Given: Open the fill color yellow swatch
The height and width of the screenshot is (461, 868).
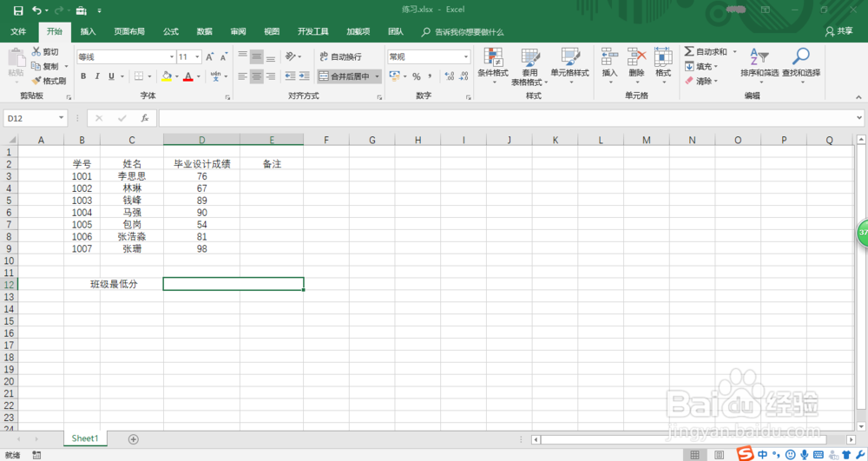Looking at the screenshot, I should click(166, 76).
